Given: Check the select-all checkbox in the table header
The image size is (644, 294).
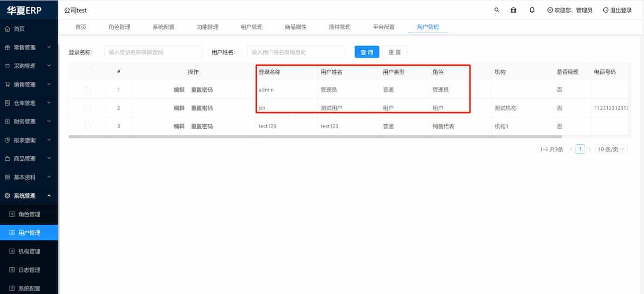Looking at the screenshot, I should pos(87,72).
